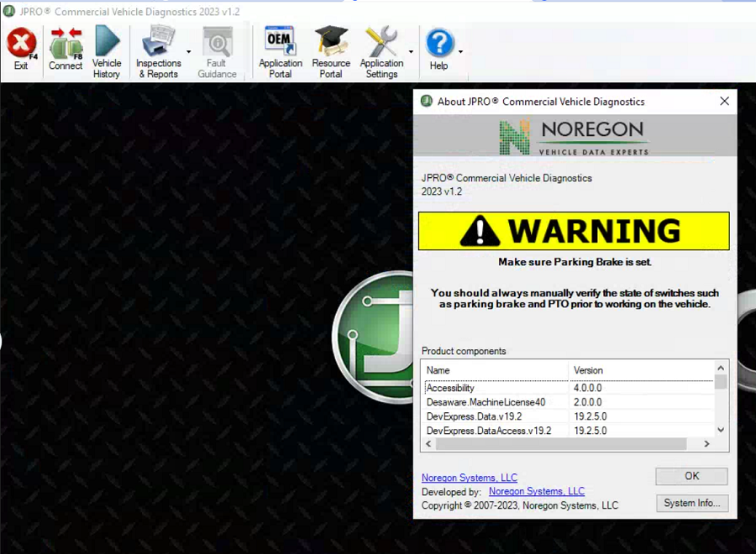
Task: Click the horizontal scroll right arrow
Action: (706, 444)
